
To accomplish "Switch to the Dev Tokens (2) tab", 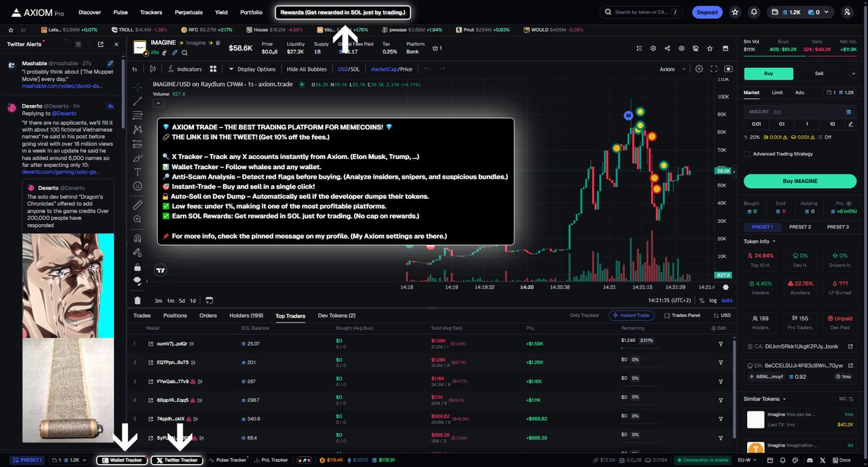I will click(x=337, y=316).
